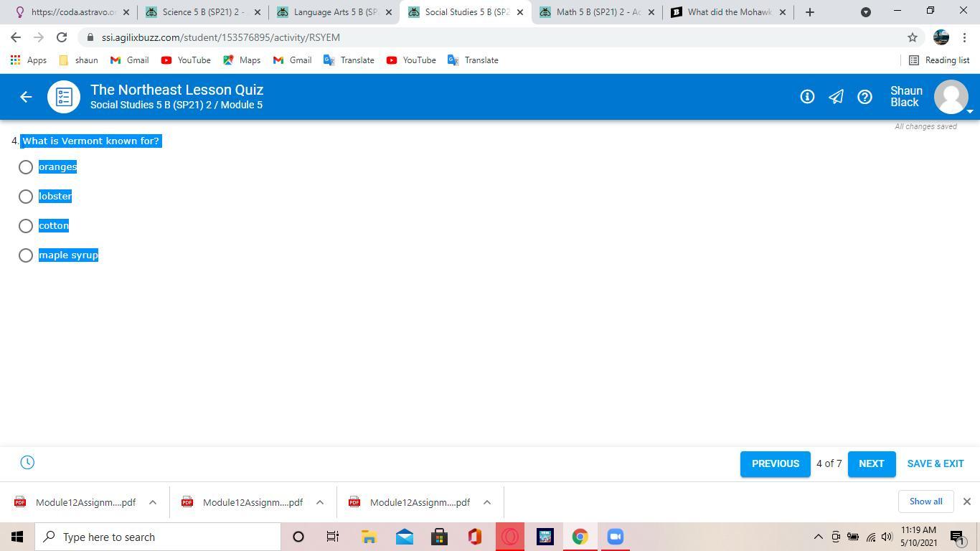Expand options for third Module12Assignm pdf download
980x551 pixels.
pyautogui.click(x=487, y=502)
